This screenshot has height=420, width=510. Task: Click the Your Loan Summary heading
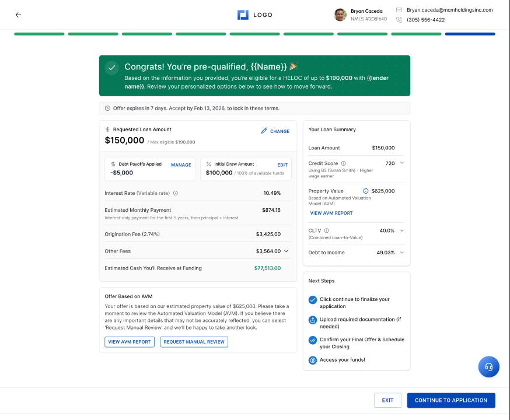332,129
